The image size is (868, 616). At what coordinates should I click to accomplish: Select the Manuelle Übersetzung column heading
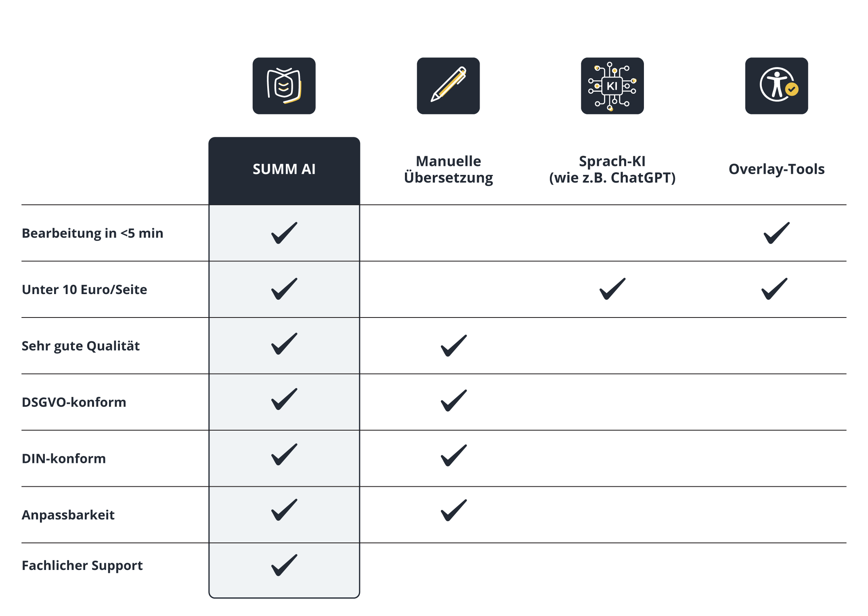pyautogui.click(x=448, y=169)
